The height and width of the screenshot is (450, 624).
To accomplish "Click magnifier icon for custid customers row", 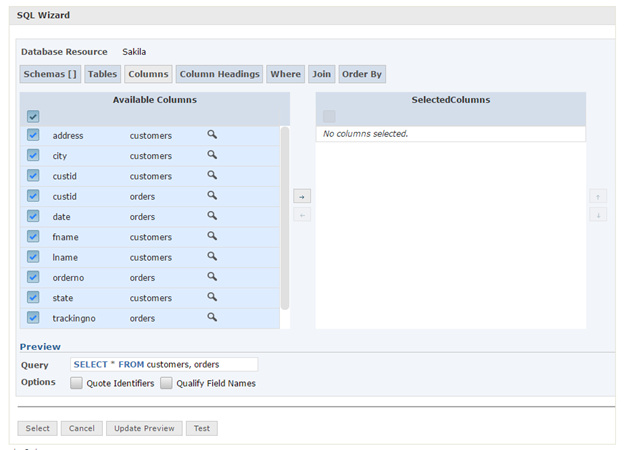I will click(x=212, y=175).
